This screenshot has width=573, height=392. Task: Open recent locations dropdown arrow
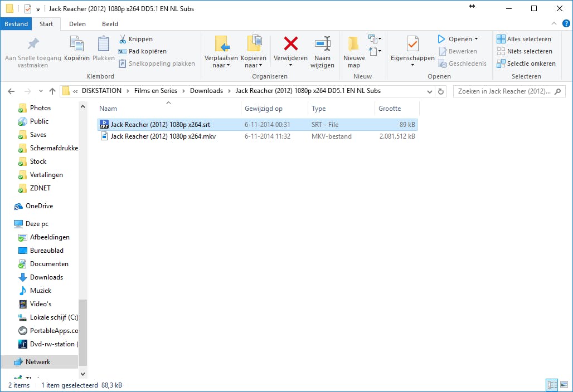pos(41,91)
